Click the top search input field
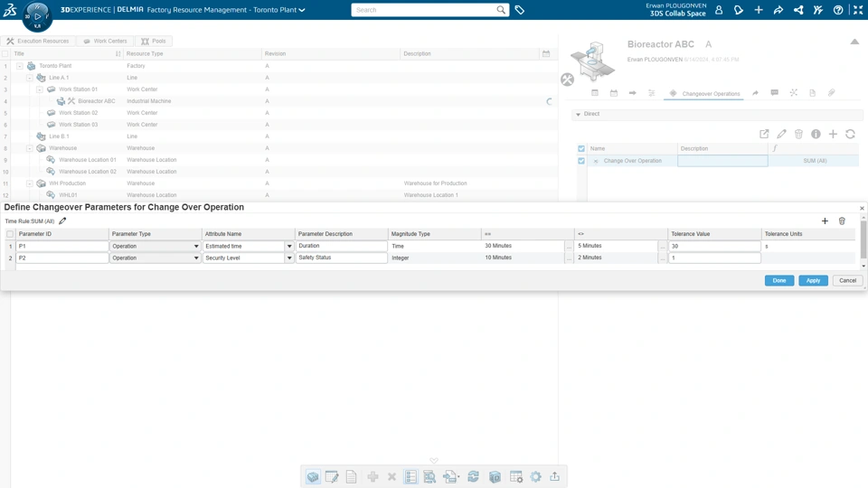This screenshot has width=868, height=488. [424, 10]
